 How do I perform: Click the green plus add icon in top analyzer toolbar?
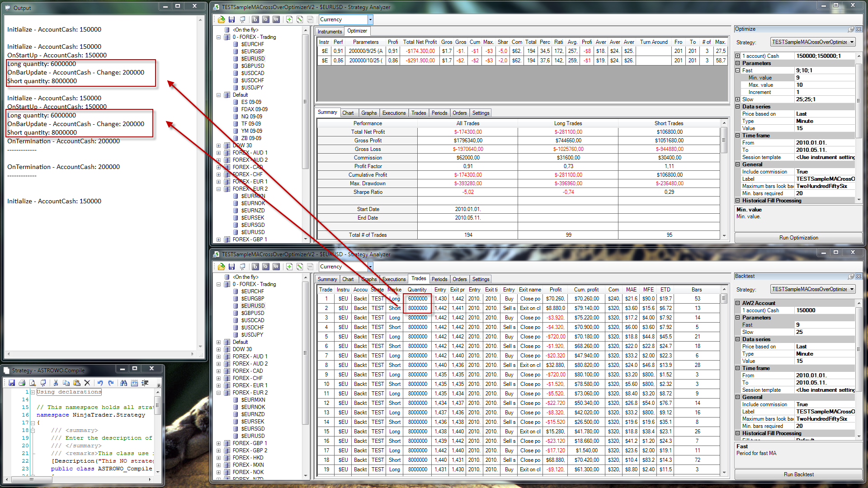click(289, 19)
